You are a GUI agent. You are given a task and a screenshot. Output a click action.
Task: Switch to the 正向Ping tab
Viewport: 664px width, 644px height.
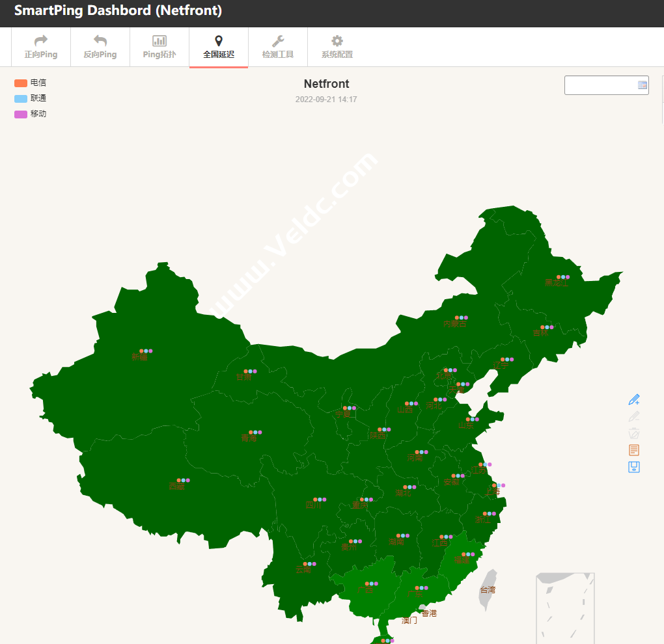[40, 46]
